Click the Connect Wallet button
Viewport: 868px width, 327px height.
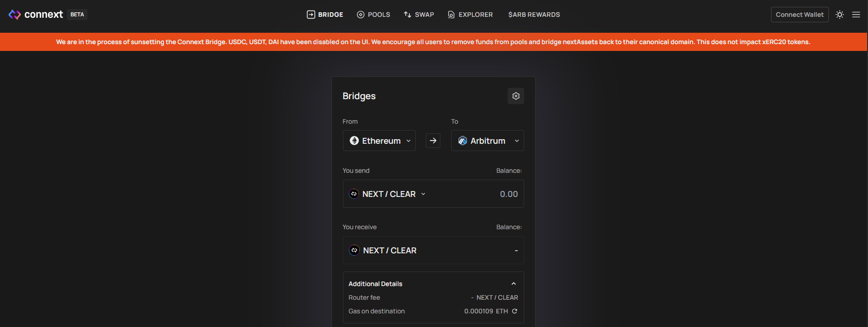(800, 15)
